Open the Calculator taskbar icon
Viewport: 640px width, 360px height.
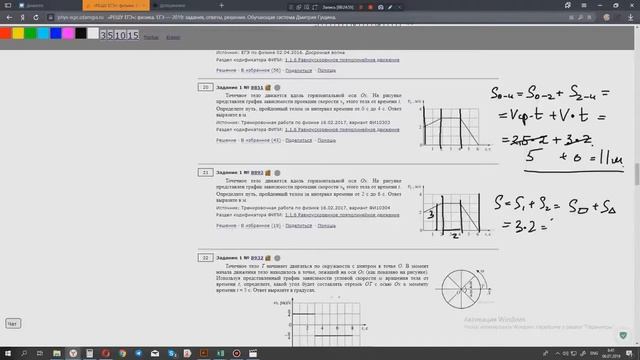click(89, 353)
